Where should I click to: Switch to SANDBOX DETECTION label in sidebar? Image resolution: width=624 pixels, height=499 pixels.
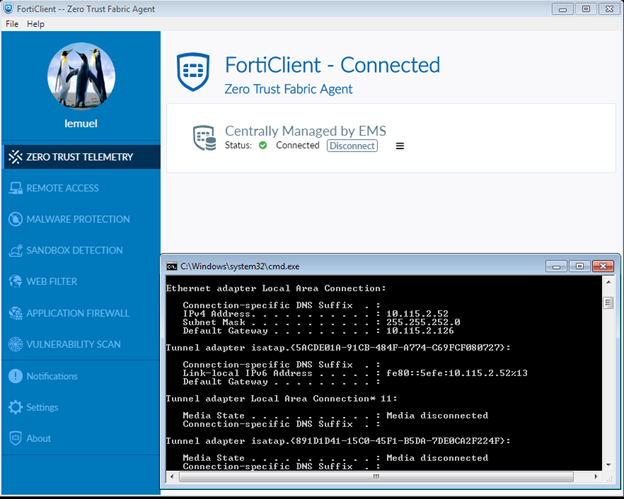(x=74, y=250)
